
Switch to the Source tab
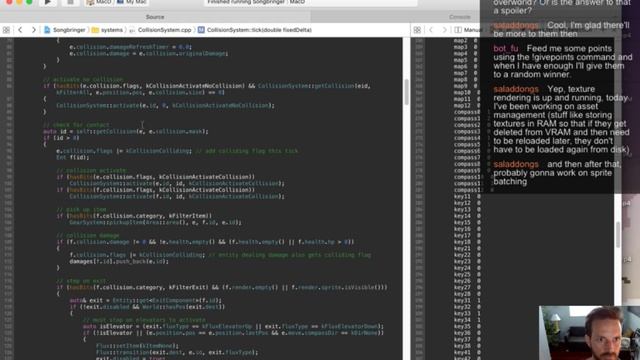click(x=155, y=17)
